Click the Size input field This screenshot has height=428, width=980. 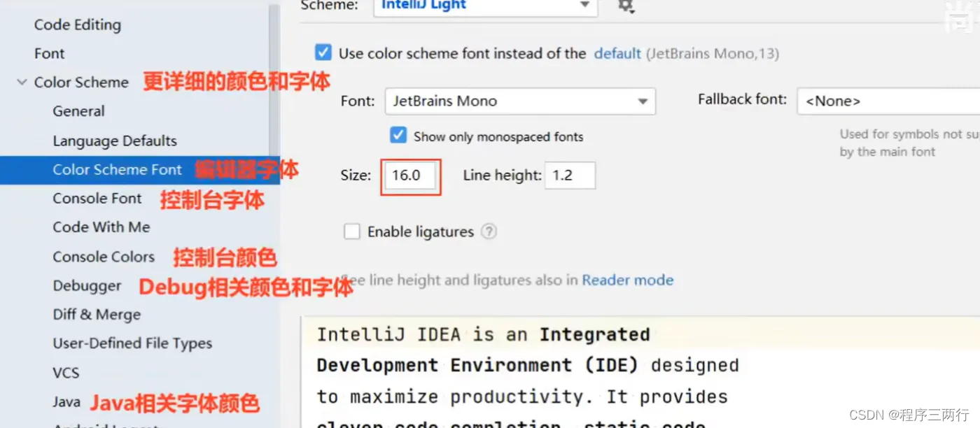point(411,176)
